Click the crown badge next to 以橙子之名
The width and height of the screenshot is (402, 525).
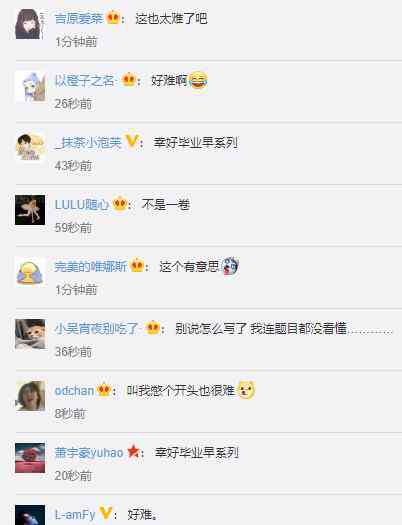click(129, 80)
